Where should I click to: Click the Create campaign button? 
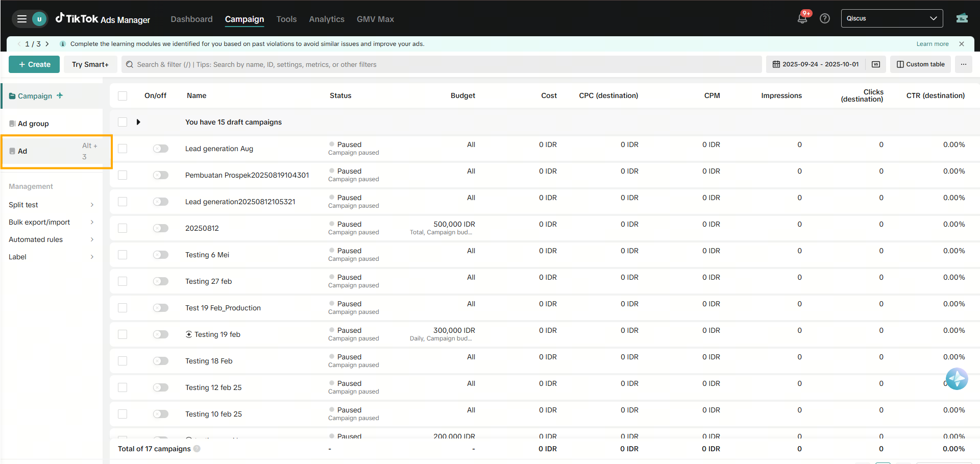click(x=34, y=64)
